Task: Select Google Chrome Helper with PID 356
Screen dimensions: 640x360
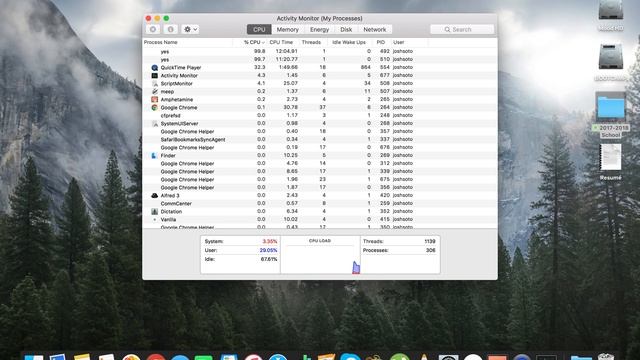Action: tap(320, 187)
